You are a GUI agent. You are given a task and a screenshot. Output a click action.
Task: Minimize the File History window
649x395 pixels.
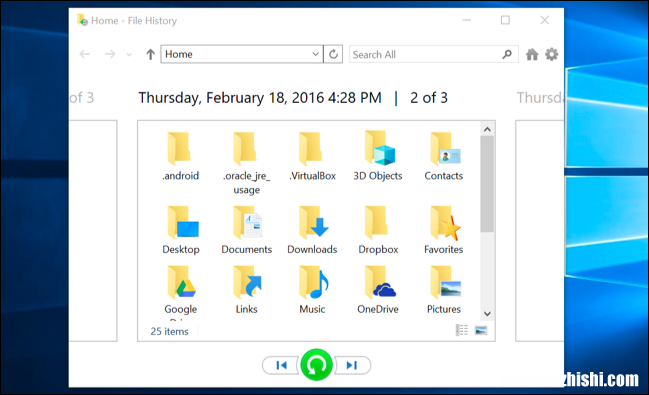pos(467,20)
